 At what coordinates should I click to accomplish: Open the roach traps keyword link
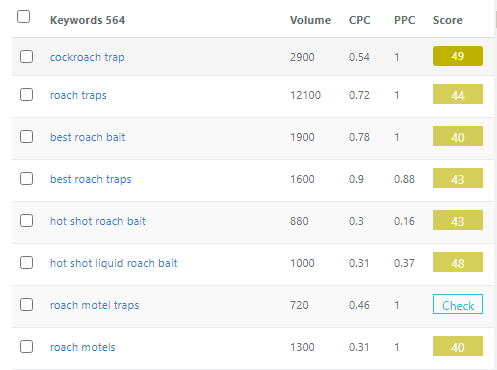pos(78,95)
